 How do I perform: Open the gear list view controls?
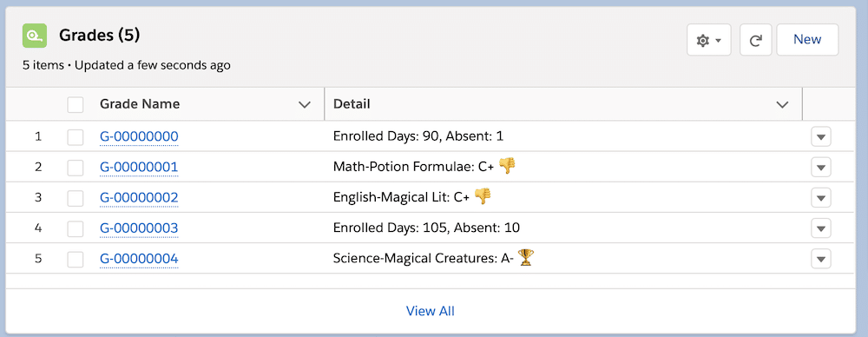tap(708, 40)
